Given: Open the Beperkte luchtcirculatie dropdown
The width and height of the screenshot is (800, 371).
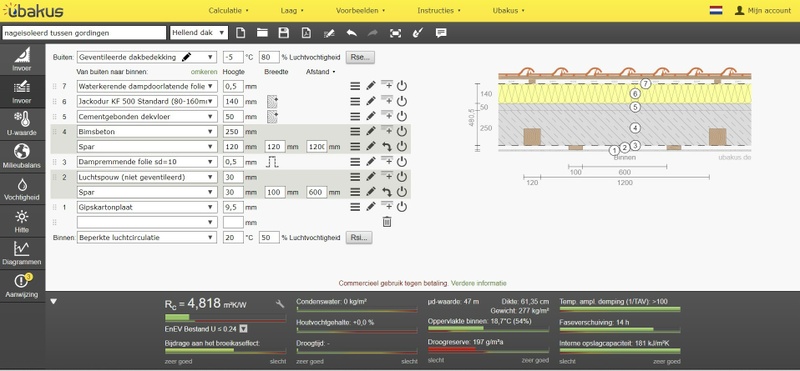Looking at the screenshot, I should pos(147,238).
